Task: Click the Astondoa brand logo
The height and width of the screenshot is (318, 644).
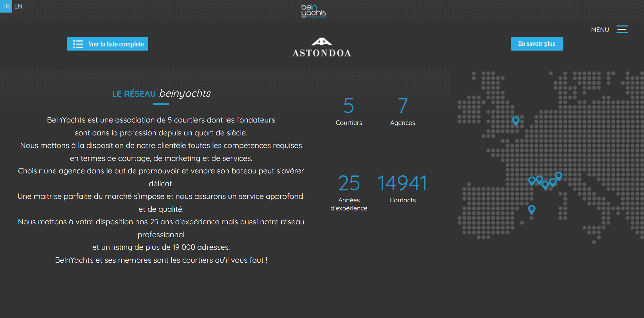Action: tap(322, 48)
